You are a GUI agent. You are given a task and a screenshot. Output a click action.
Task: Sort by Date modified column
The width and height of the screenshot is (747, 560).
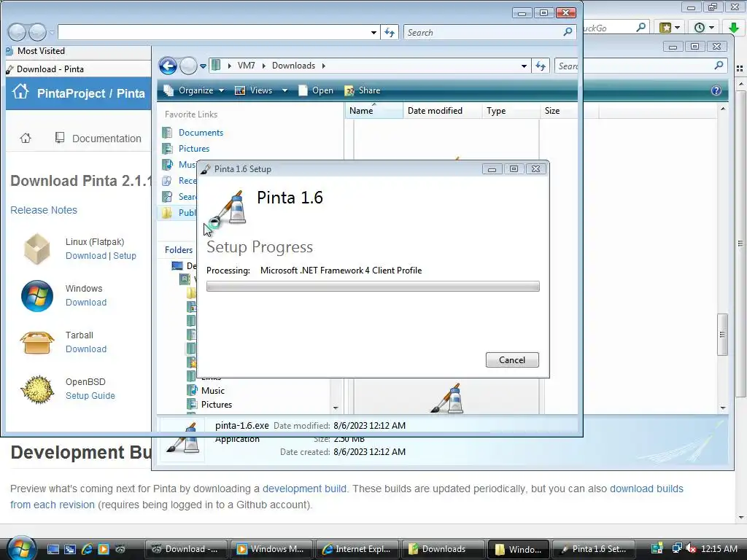(x=442, y=111)
